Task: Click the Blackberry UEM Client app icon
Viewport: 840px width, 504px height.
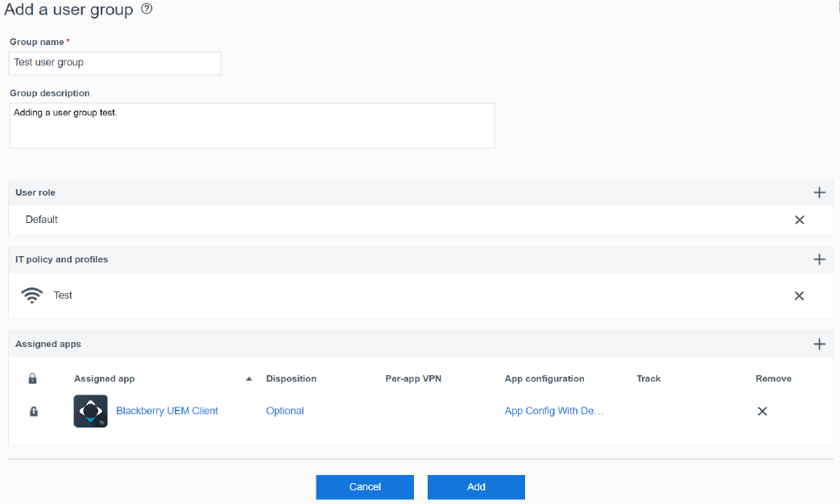Action: click(x=90, y=411)
